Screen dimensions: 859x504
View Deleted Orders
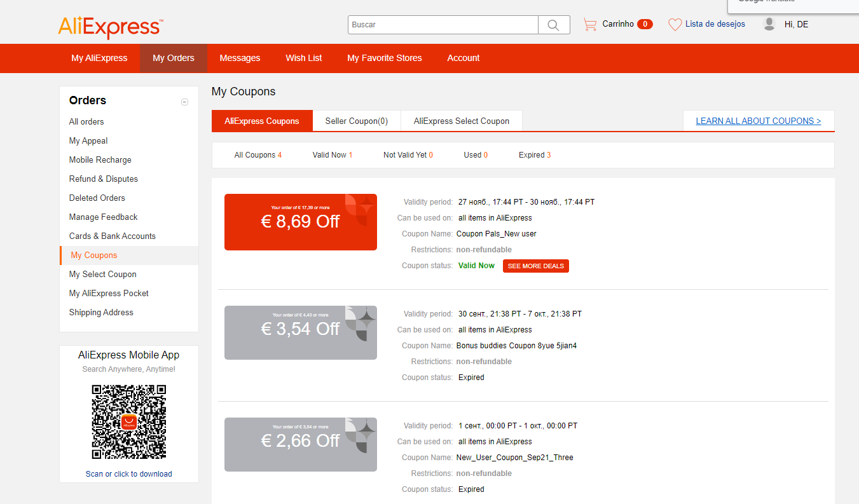tap(97, 198)
